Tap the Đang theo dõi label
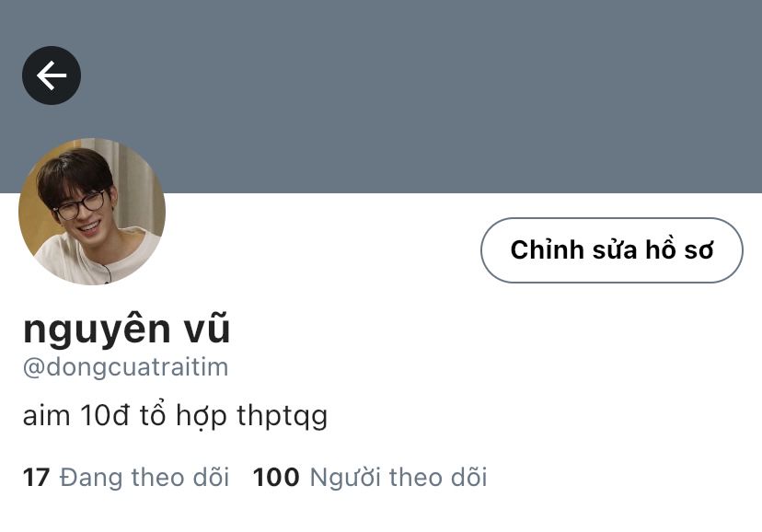The image size is (762, 532). click(x=144, y=477)
